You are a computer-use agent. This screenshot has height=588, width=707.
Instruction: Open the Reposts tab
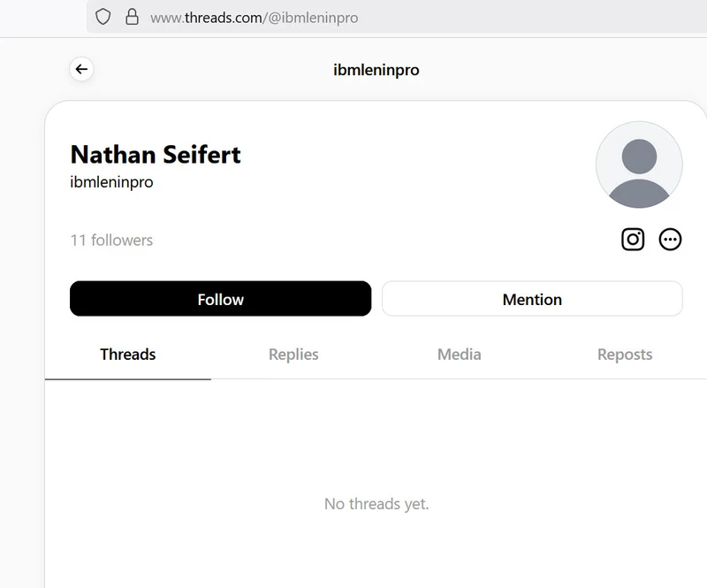click(625, 354)
